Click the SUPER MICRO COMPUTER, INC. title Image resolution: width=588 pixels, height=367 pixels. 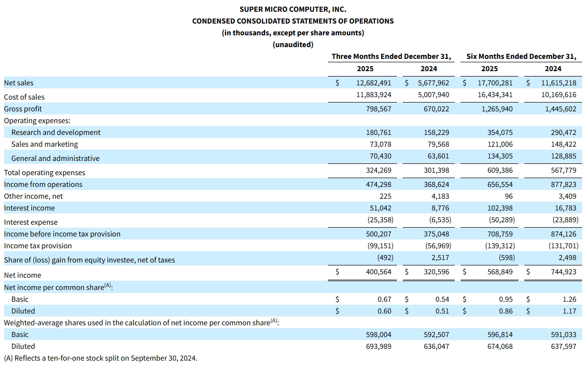click(x=293, y=9)
